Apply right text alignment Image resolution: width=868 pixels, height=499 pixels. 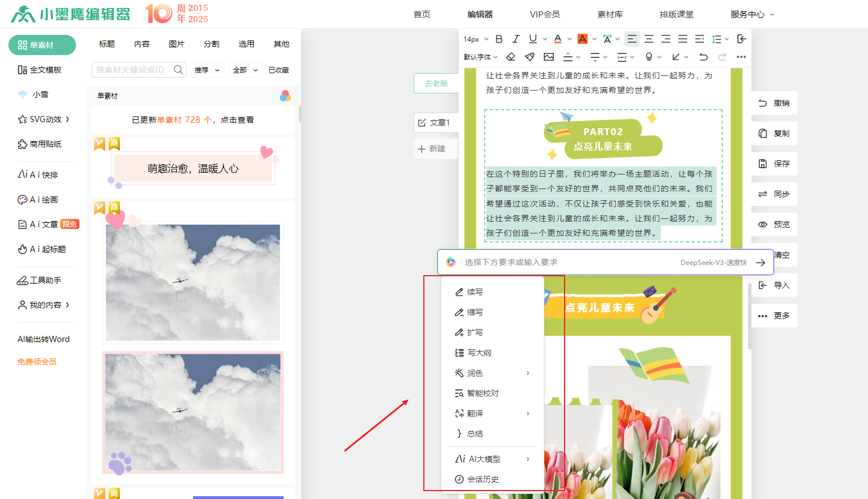point(666,39)
